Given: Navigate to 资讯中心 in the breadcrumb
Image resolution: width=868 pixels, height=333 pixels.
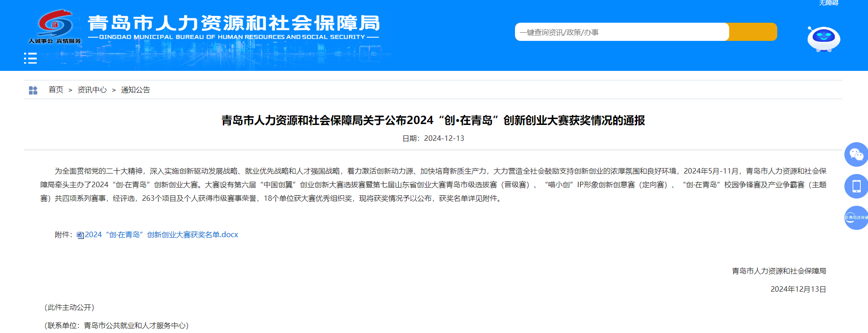Looking at the screenshot, I should coord(92,90).
